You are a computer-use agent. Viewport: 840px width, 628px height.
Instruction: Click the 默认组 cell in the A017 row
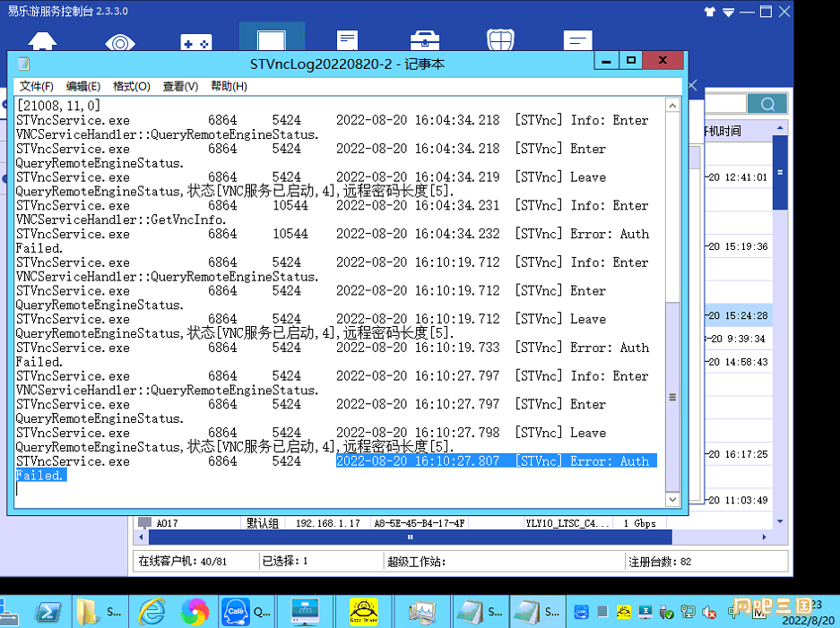click(263, 523)
